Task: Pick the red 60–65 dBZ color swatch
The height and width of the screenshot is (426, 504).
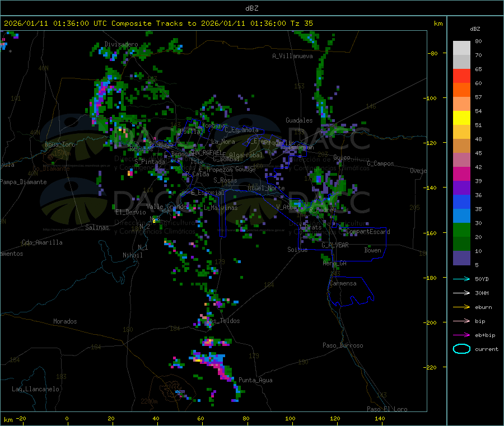Action: [x=461, y=76]
